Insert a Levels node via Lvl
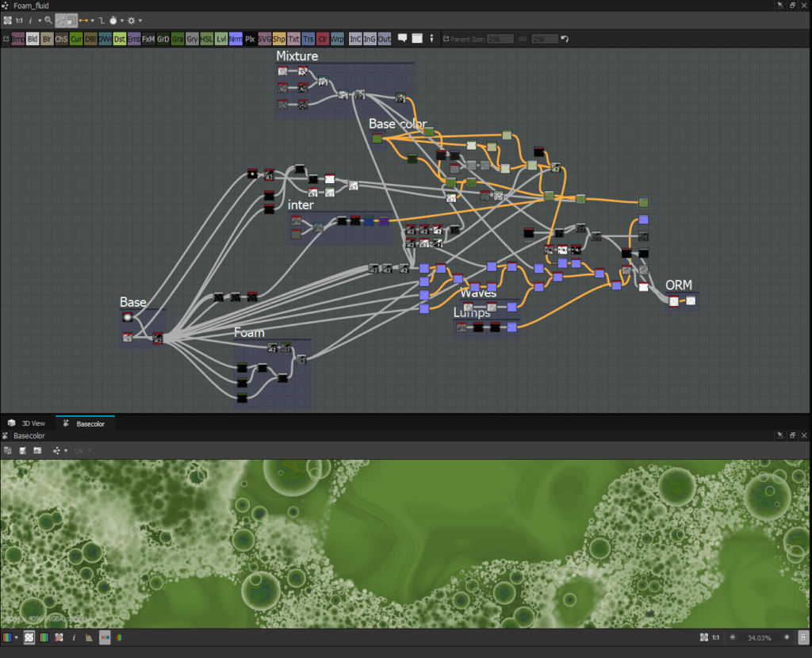 220,38
